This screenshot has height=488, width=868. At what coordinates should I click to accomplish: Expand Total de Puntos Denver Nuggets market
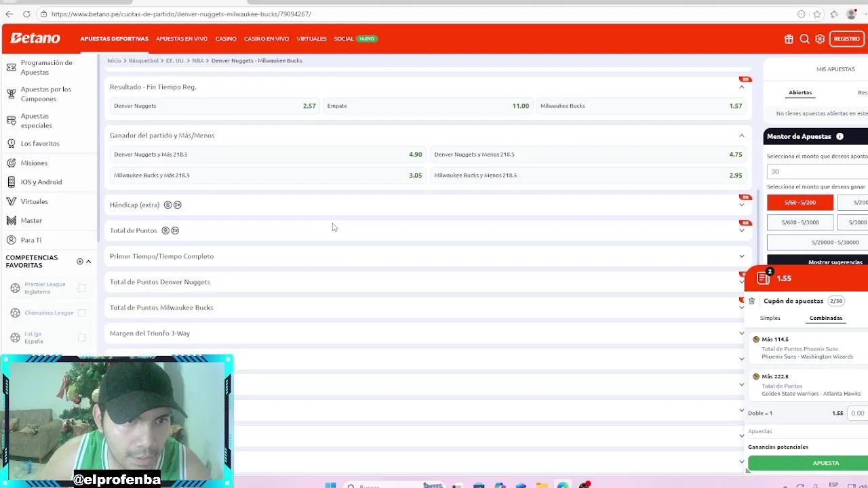pos(741,282)
